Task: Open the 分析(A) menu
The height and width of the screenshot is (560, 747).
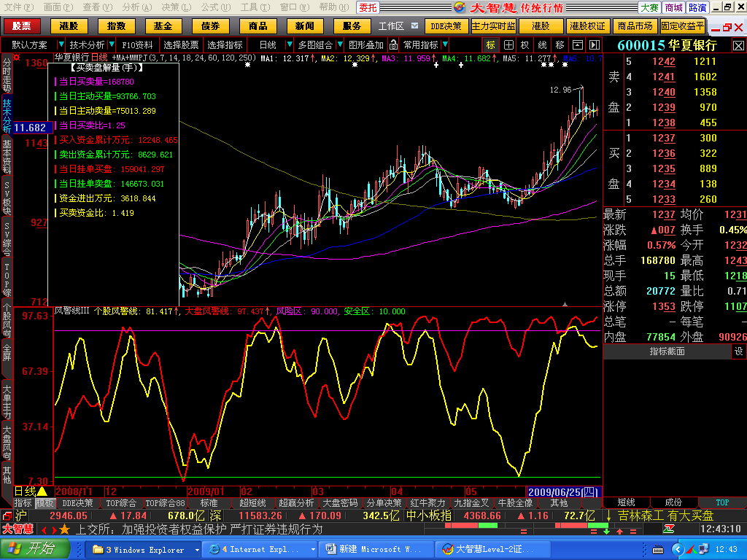Action: pyautogui.click(x=136, y=7)
